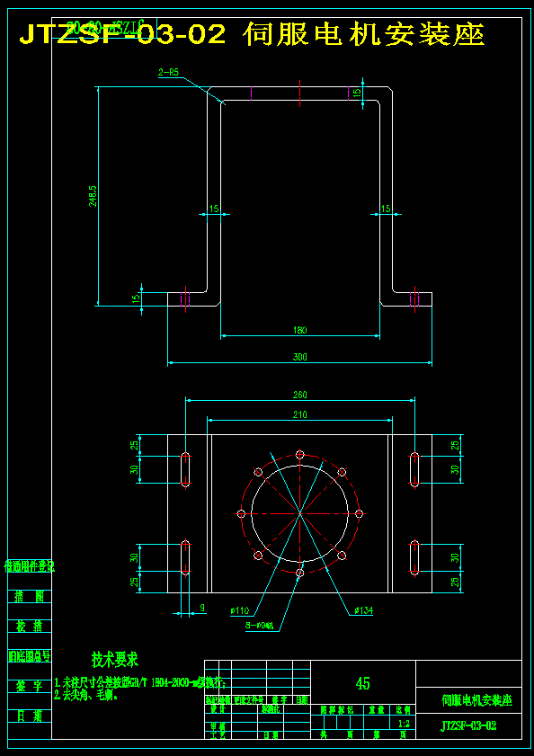
Task: Click the 15 thickness dimension on right wall
Action: 386,209
